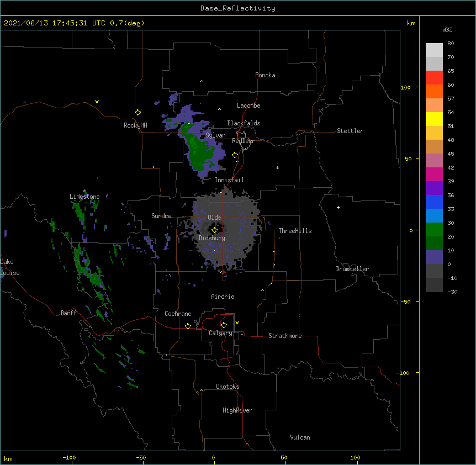Pick the light blue legend swatch below 33

coord(434,216)
